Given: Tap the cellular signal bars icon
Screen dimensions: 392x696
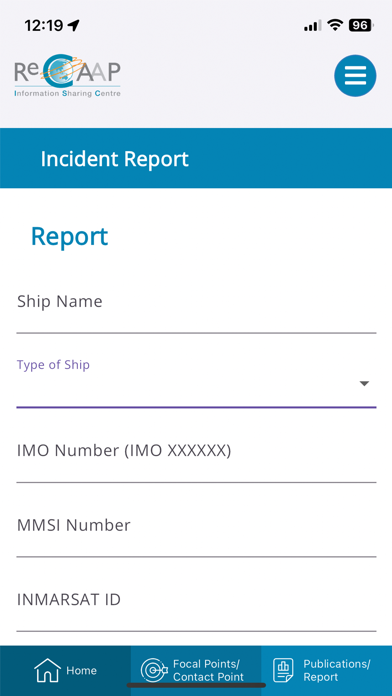Looking at the screenshot, I should coord(313,26).
